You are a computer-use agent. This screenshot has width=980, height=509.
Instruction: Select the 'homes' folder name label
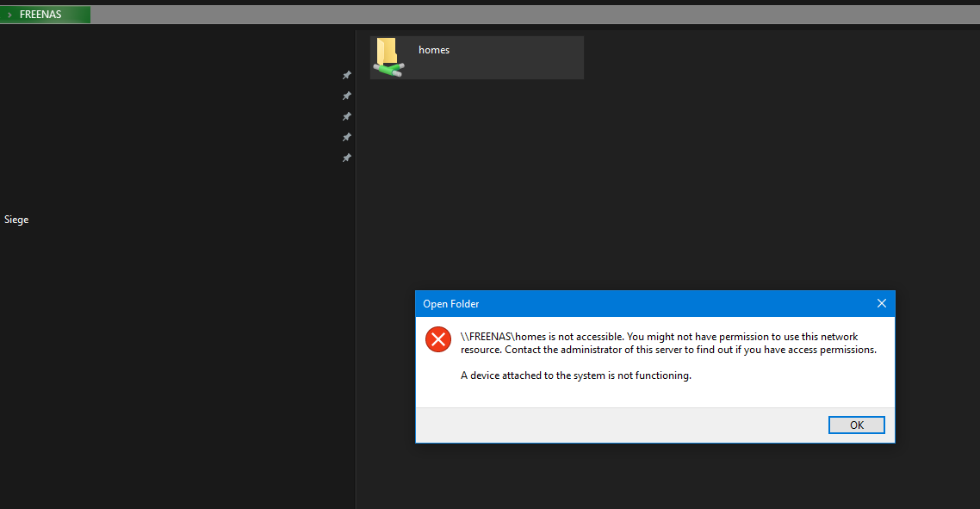point(434,50)
